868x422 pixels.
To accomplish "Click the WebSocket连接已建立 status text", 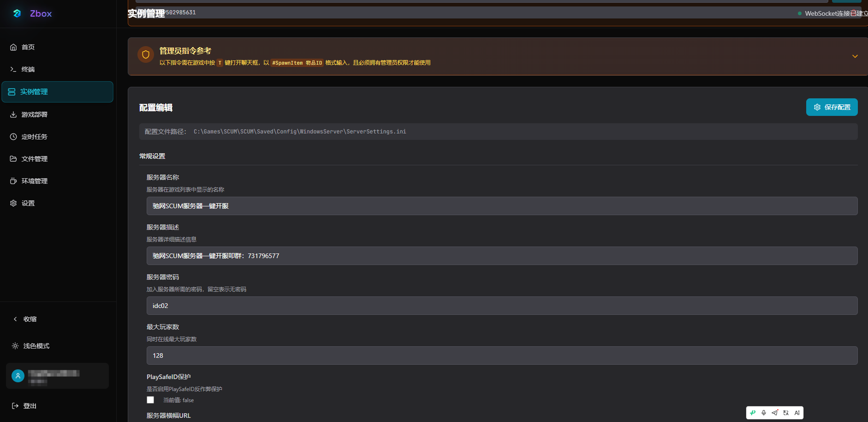I will pyautogui.click(x=836, y=13).
